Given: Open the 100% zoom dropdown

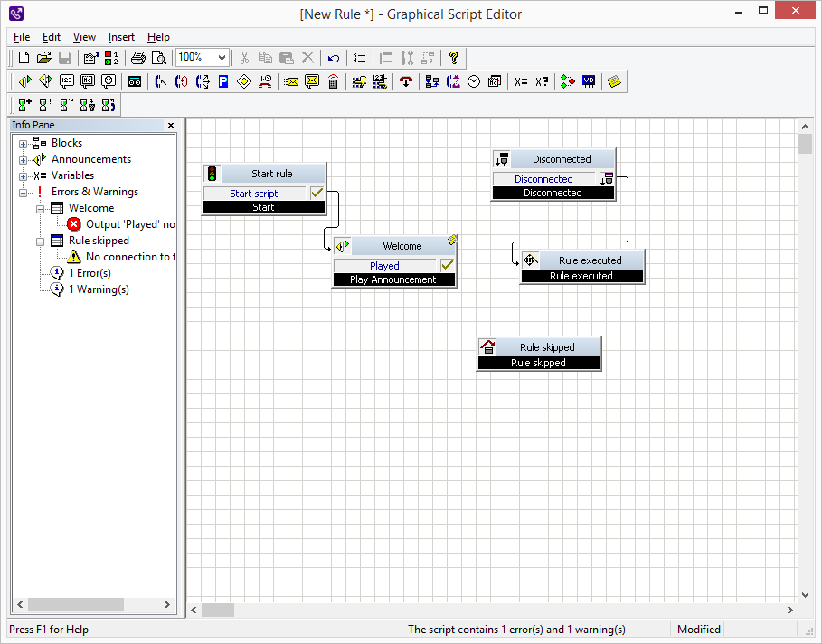Looking at the screenshot, I should [x=222, y=58].
